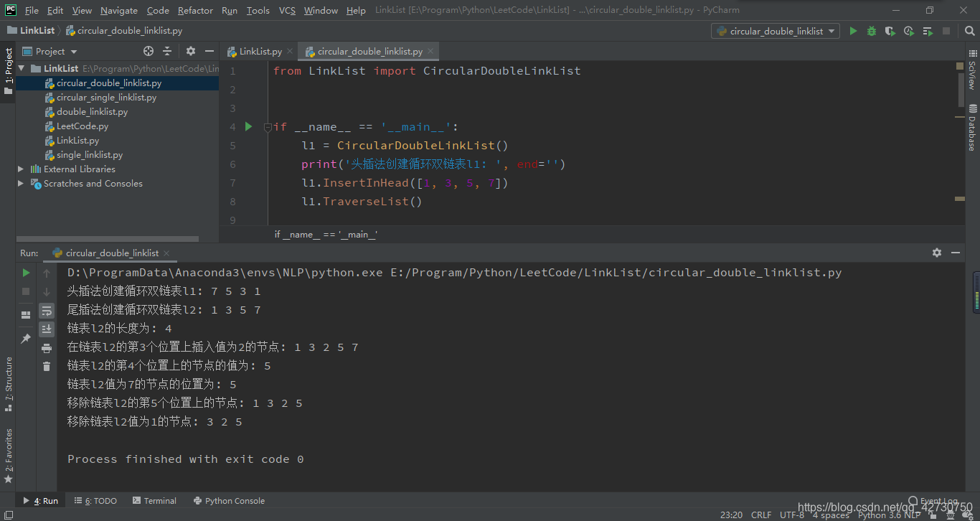Image resolution: width=980 pixels, height=521 pixels.
Task: Print the console output
Action: (x=47, y=348)
